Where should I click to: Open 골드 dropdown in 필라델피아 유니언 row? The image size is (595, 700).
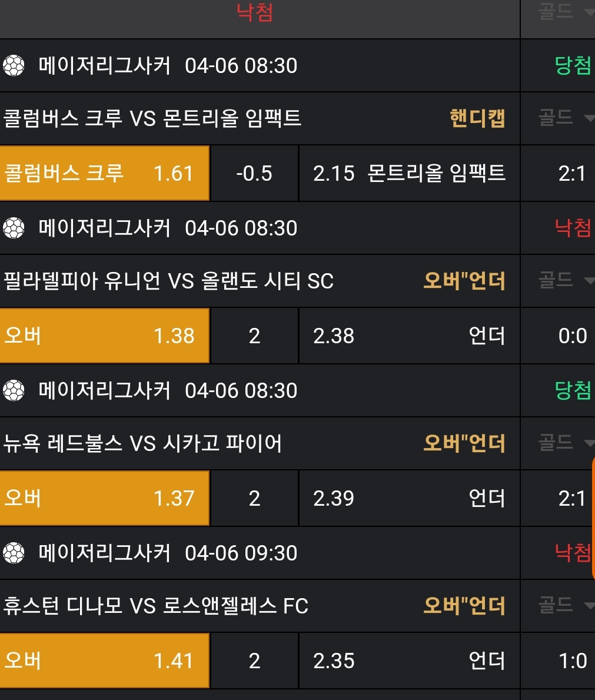[x=565, y=280]
